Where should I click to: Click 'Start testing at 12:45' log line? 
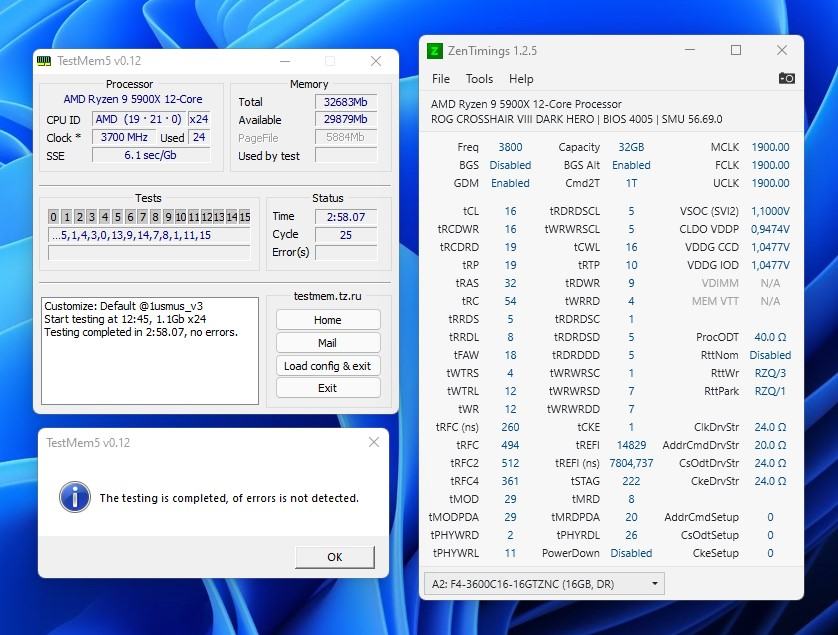[125, 319]
